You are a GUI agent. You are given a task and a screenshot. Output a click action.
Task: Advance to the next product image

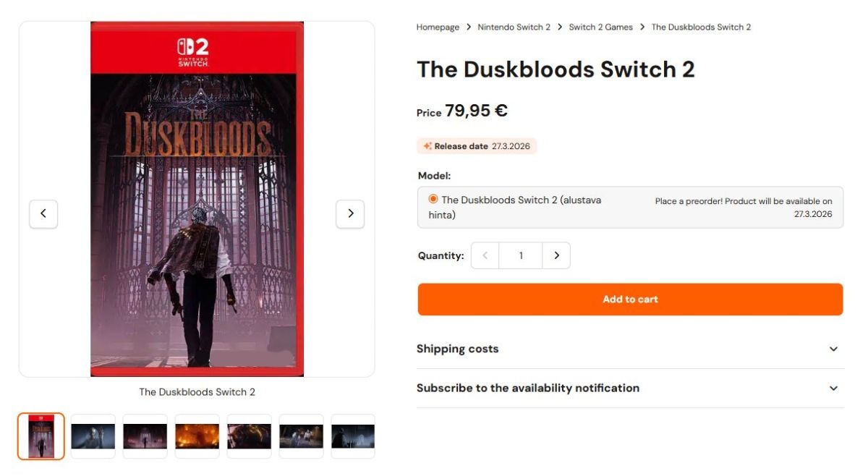coord(350,213)
